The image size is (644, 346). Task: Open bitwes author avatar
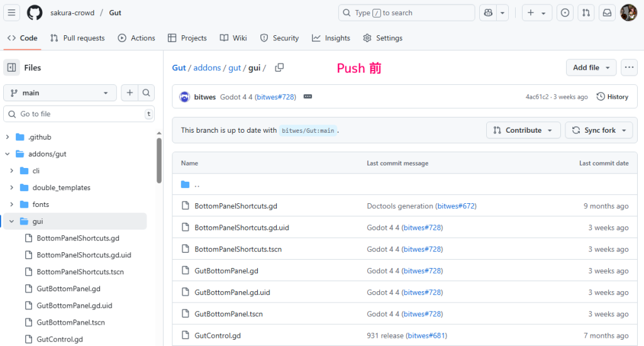click(184, 97)
